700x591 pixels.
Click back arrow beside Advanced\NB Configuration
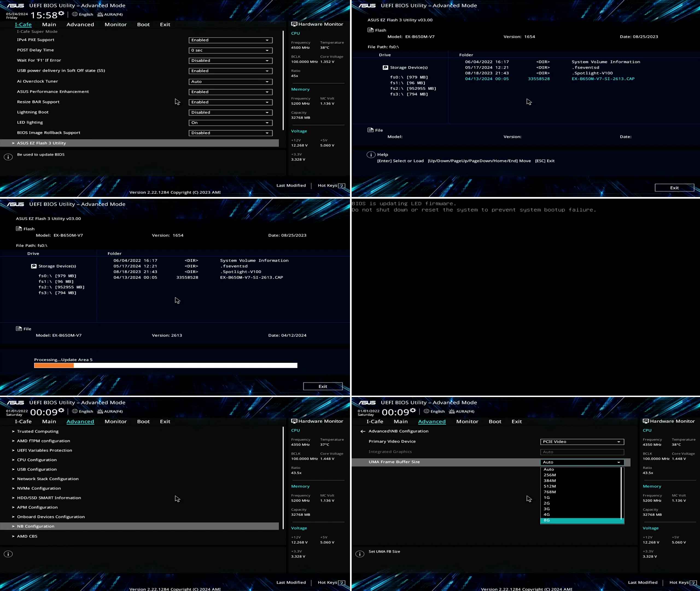363,431
